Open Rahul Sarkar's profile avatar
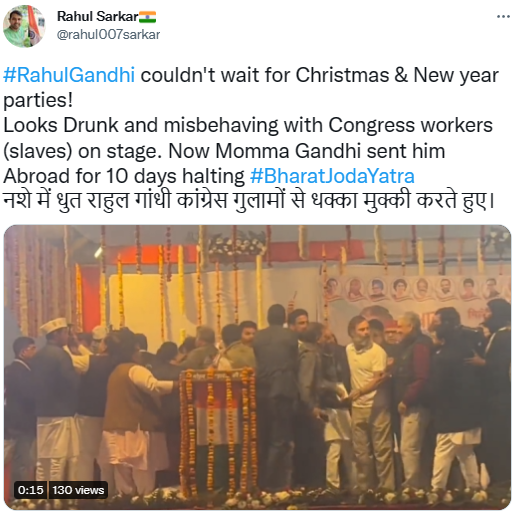Viewport: 525px width, 523px height. click(x=24, y=26)
